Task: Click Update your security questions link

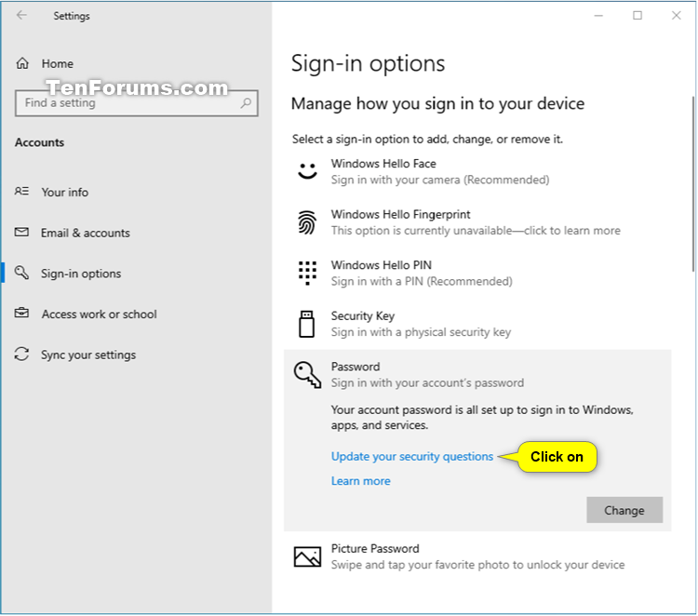Action: (412, 457)
